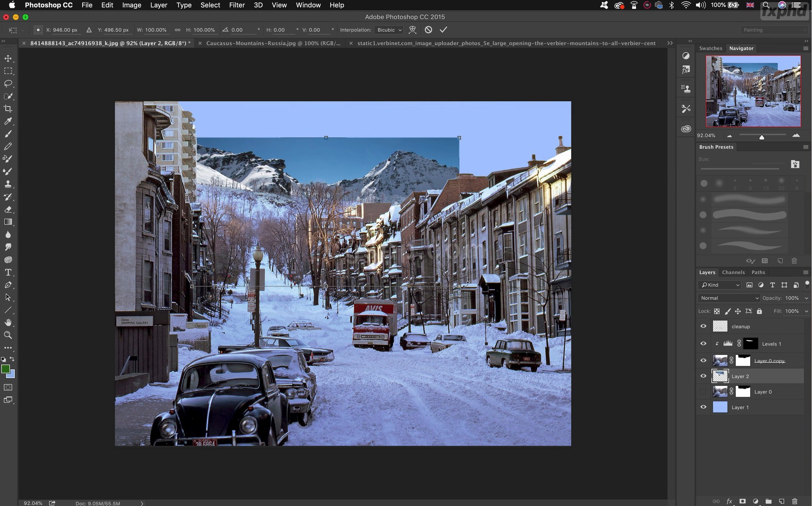
Task: Delete layer using the trash icon
Action: point(795,501)
